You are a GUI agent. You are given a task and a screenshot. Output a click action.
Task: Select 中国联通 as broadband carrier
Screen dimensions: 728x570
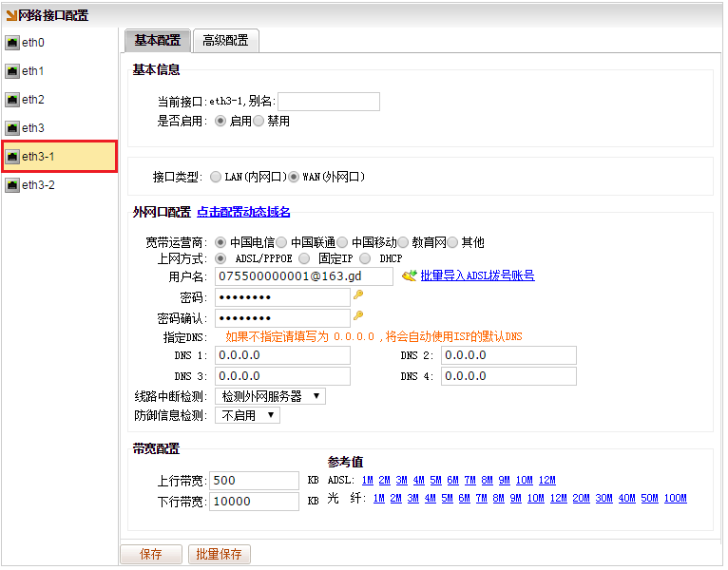(x=281, y=242)
